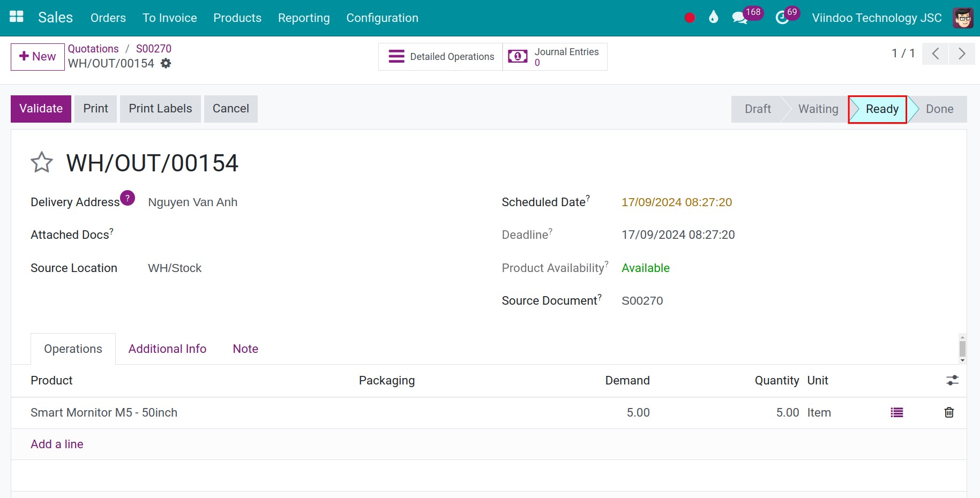Open column settings adjuster in table header
The width and height of the screenshot is (980, 498).
coord(952,380)
